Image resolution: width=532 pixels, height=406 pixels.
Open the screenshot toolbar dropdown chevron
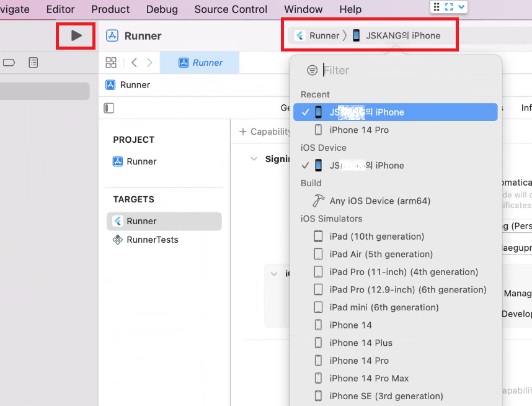(461, 7)
